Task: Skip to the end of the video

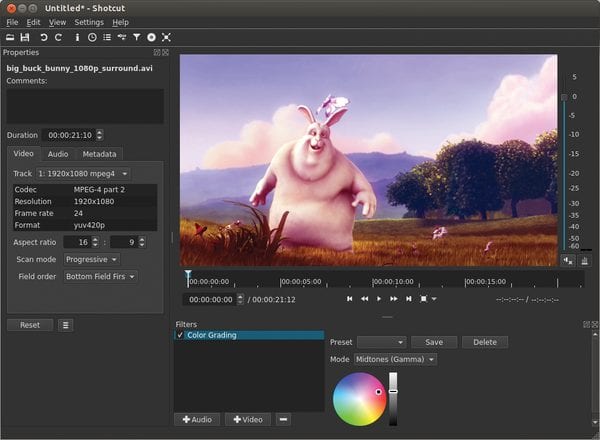Action: pos(408,298)
